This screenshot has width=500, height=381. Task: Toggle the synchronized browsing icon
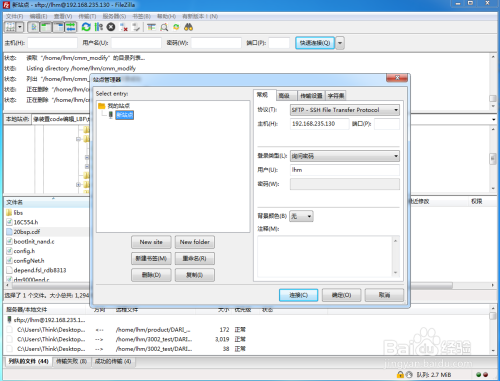[176, 27]
